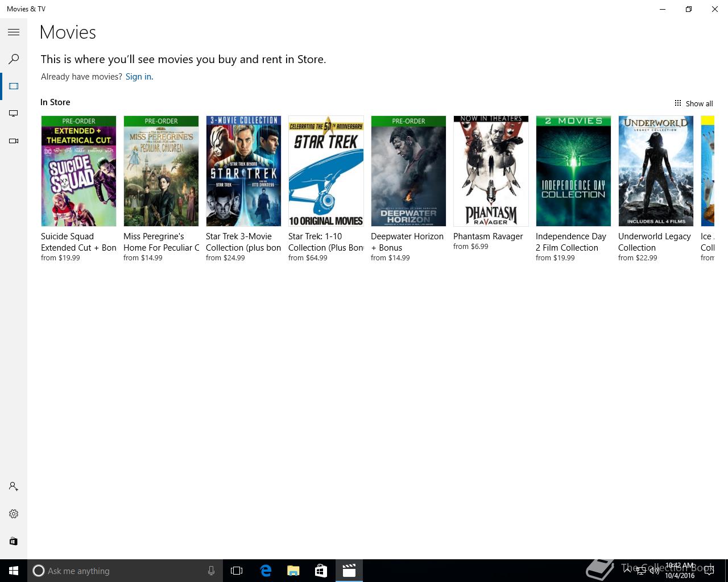Click price text from $22.99

point(638,258)
